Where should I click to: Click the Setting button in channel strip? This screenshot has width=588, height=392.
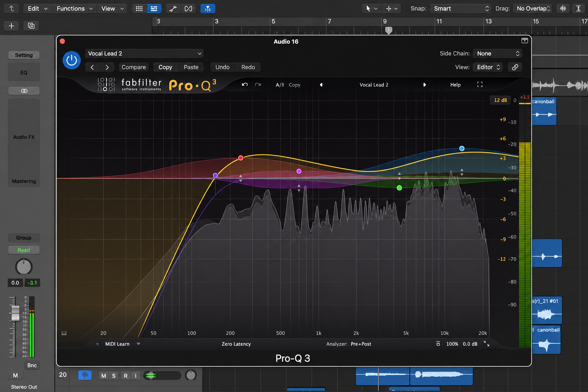coord(24,55)
